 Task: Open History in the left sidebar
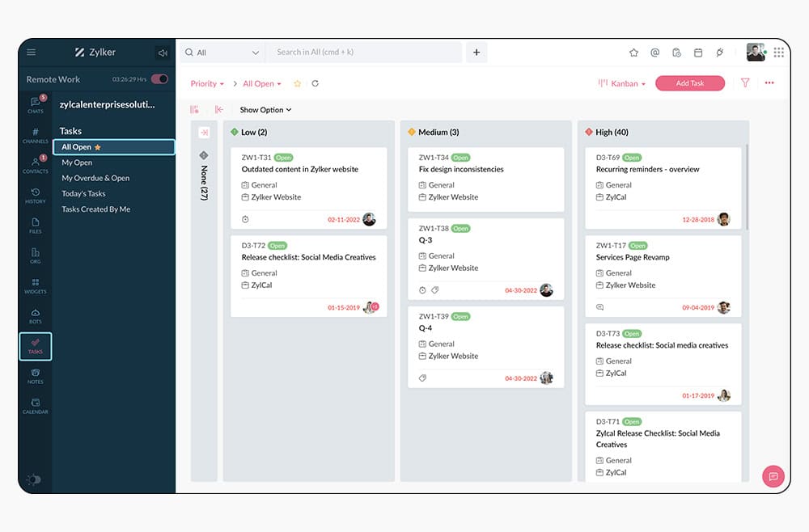[x=35, y=196]
